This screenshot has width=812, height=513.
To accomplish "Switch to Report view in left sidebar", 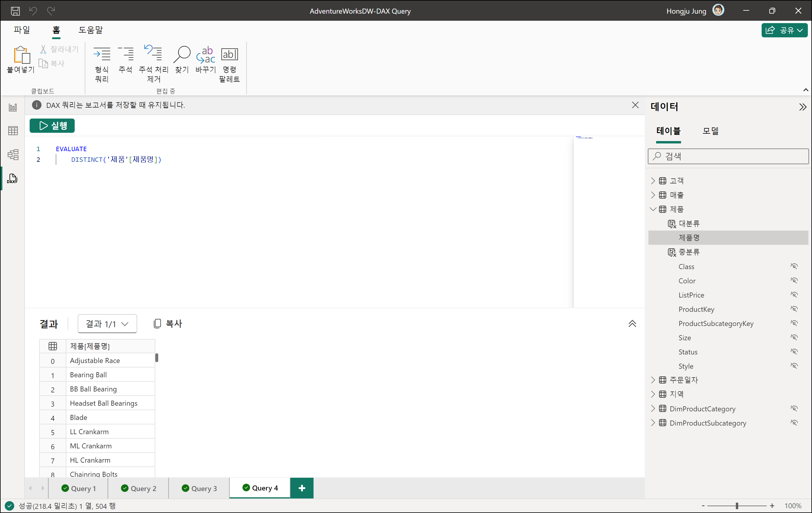I will coord(13,107).
